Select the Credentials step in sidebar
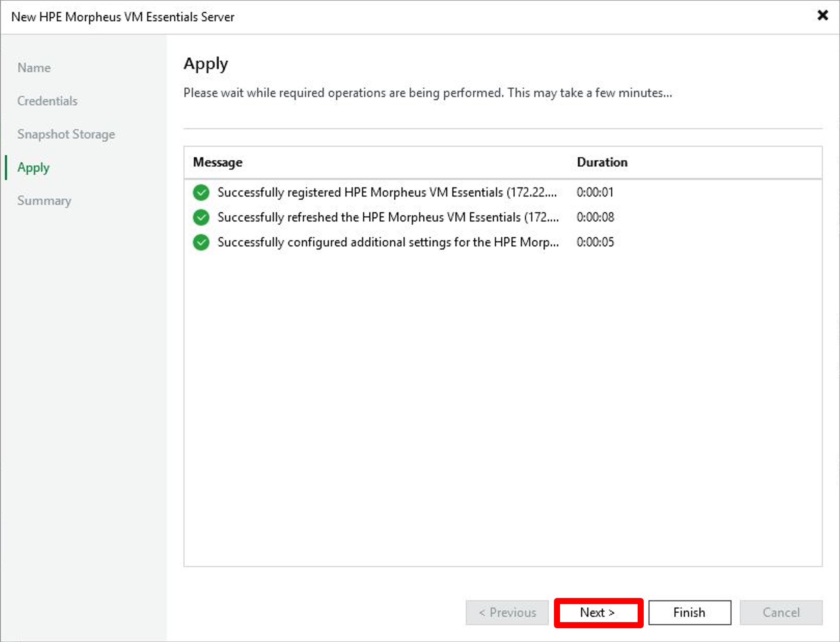 (x=47, y=101)
